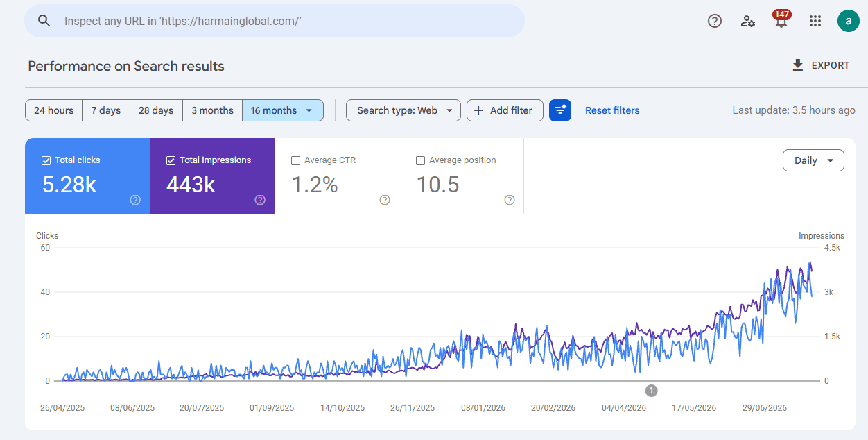Open the Daily granularity dropdown
Screen dimensions: 868x440
[x=813, y=160]
